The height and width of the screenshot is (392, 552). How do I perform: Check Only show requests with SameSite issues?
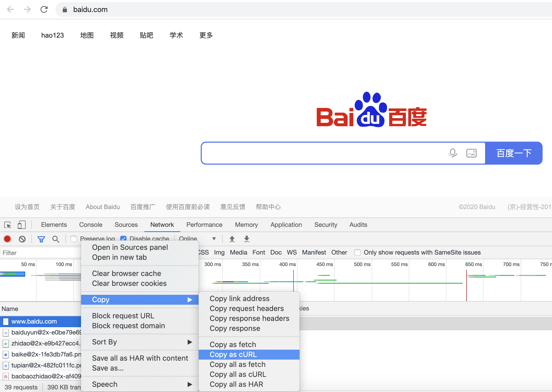(x=358, y=252)
